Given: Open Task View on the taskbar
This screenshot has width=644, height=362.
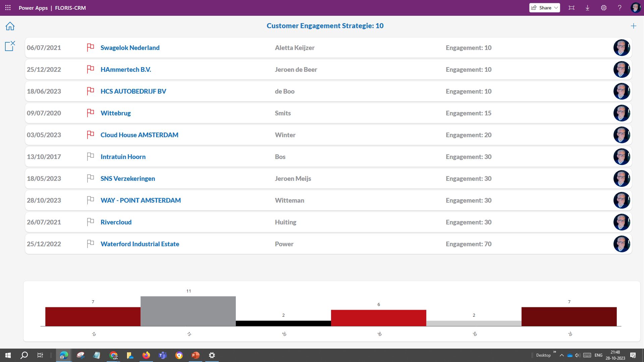Looking at the screenshot, I should (x=40, y=355).
